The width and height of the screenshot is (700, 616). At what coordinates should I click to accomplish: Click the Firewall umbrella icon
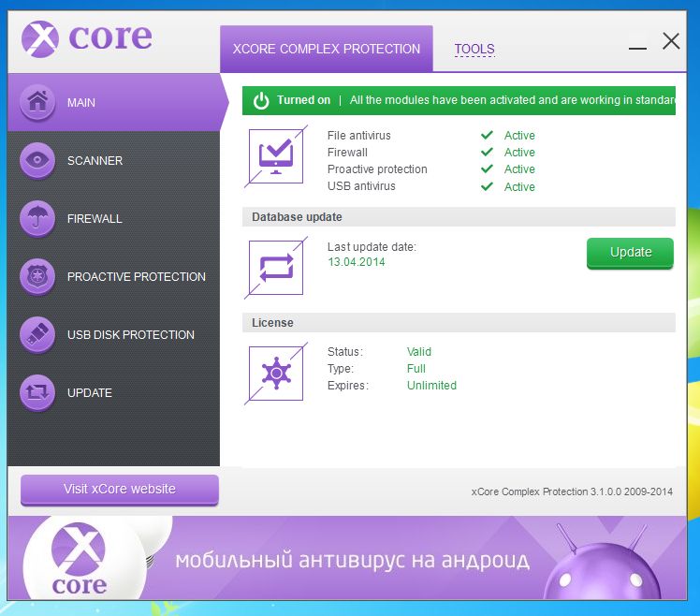(x=37, y=218)
